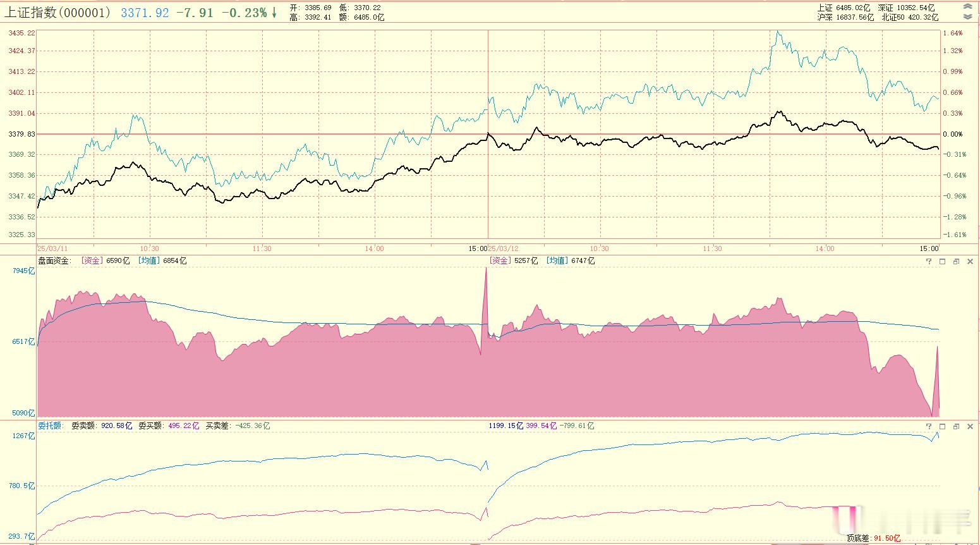Click the 顶底差 value 91.50亿
This screenshot has height=545, width=980.
(887, 538)
